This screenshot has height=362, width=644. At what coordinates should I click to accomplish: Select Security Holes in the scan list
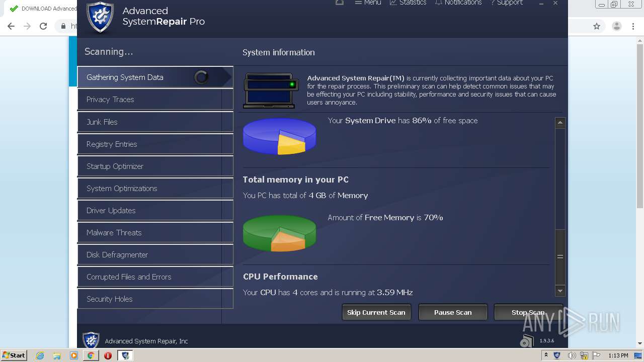coord(155,299)
